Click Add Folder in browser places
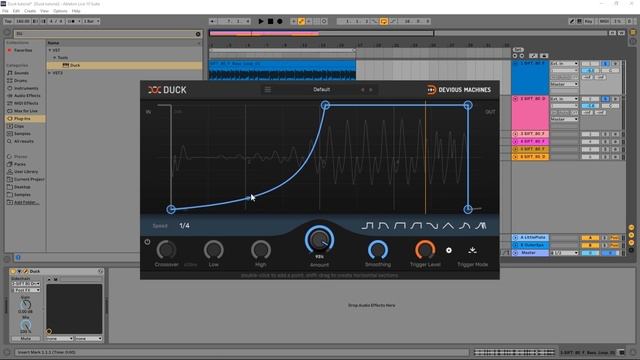Screen dimensions: 640x360 (27, 202)
